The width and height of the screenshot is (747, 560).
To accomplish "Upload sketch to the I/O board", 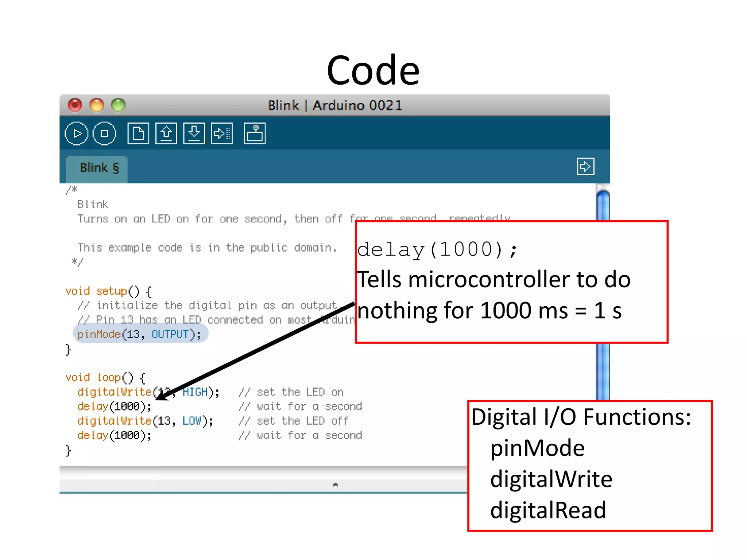I will point(222,133).
